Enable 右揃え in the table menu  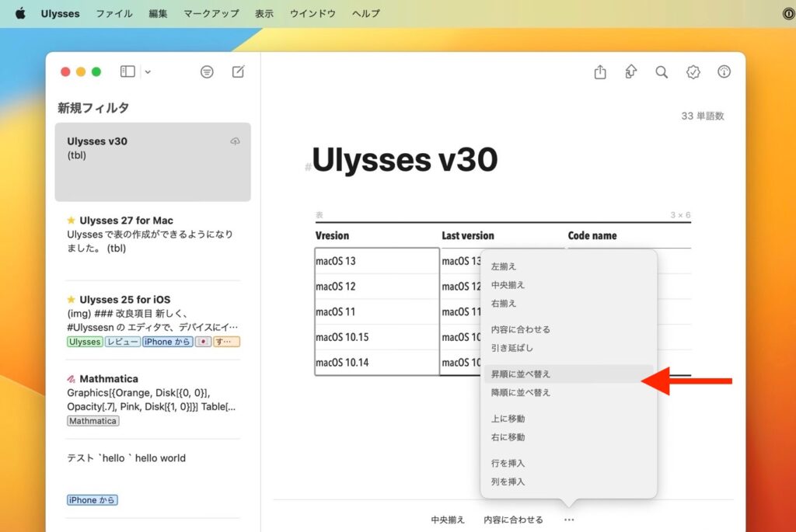coord(504,303)
